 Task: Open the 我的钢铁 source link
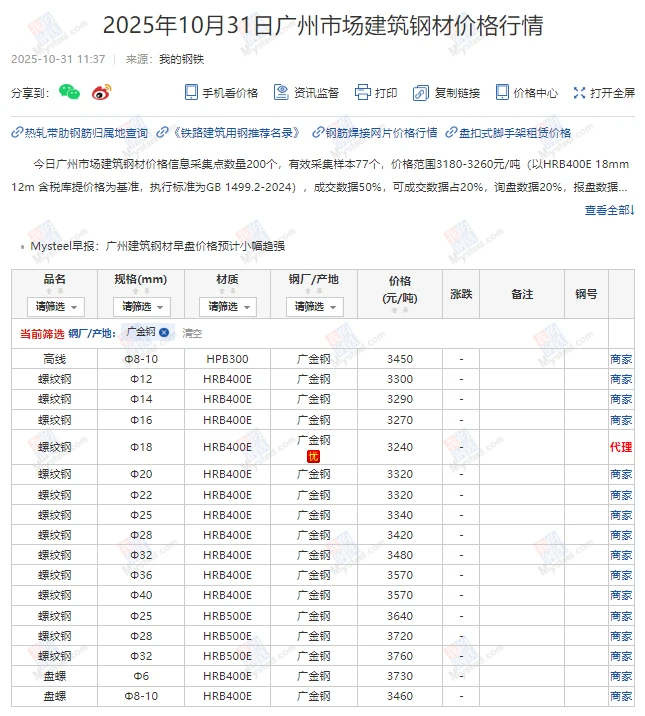click(x=181, y=59)
